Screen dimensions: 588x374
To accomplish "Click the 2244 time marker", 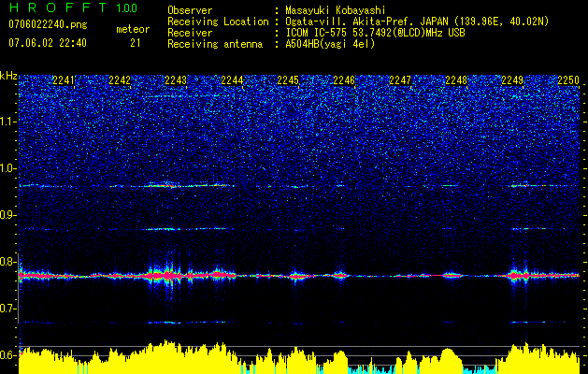I will (x=232, y=80).
